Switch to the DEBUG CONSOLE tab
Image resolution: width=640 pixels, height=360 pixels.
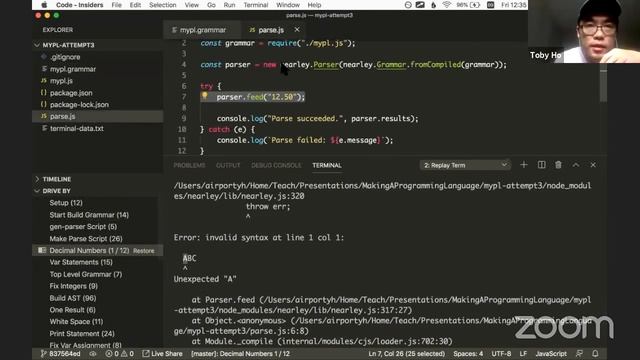click(276, 165)
